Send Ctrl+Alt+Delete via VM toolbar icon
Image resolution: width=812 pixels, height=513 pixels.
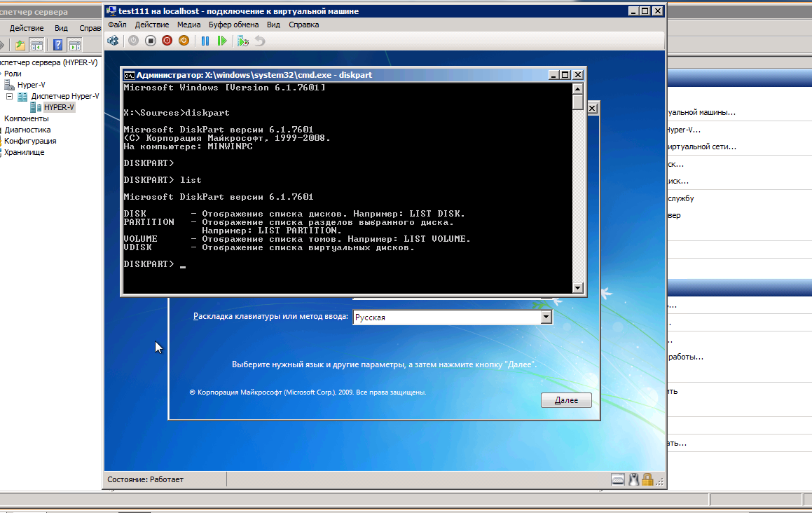pos(113,41)
